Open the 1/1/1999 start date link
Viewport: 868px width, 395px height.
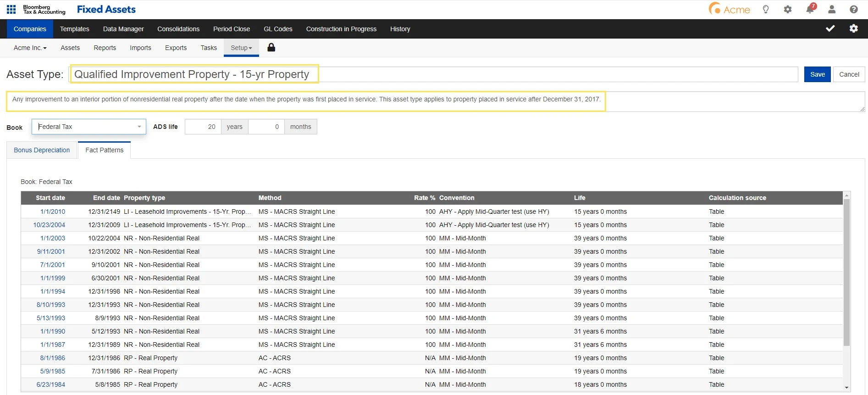point(53,278)
